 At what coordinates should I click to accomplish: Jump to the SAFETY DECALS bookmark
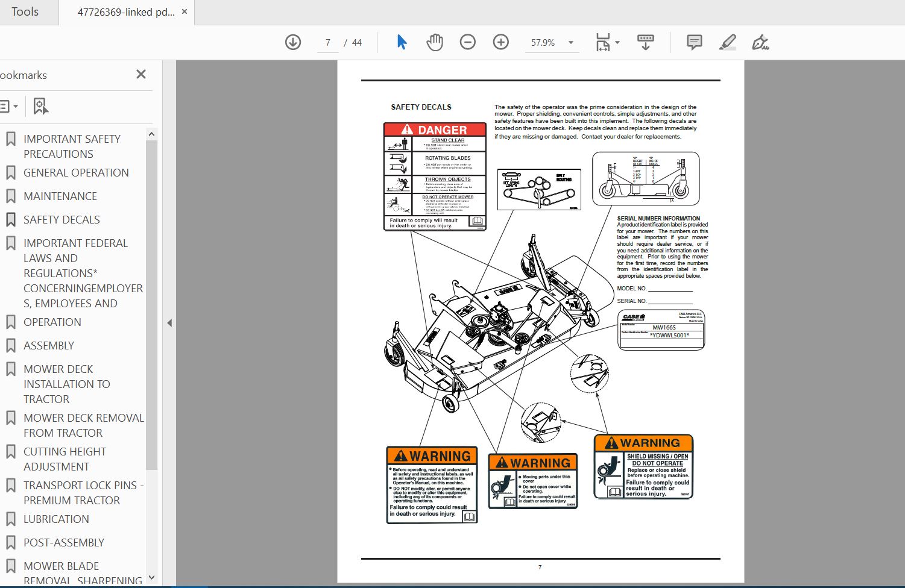click(61, 220)
